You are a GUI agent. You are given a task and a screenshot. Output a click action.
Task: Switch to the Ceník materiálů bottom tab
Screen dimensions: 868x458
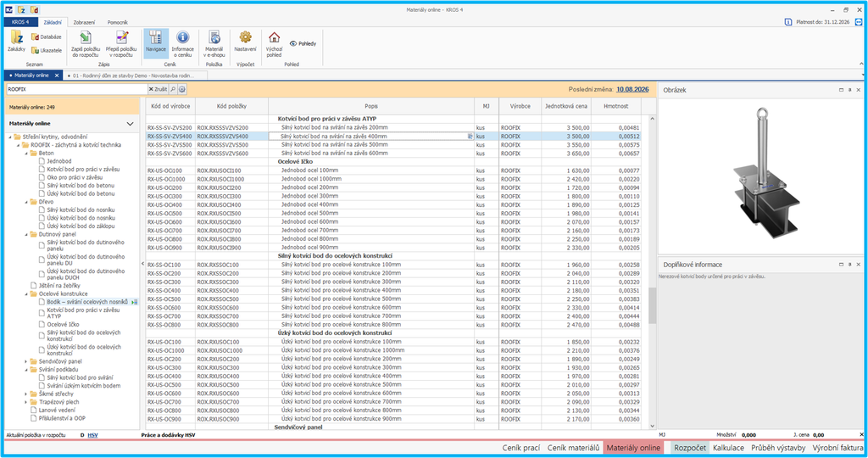tap(573, 448)
